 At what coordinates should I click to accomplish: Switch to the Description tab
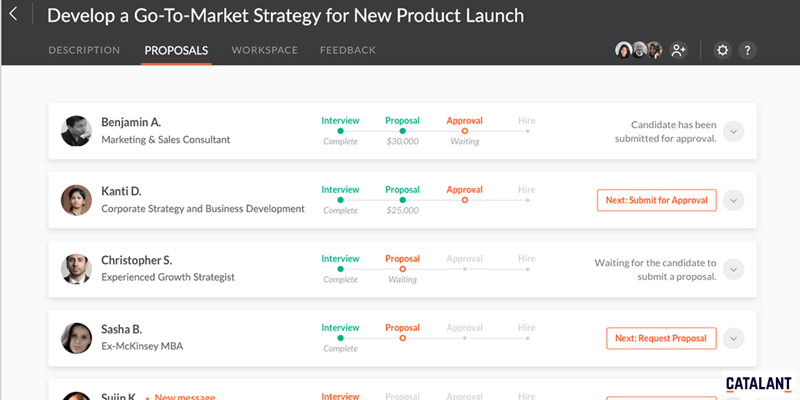click(x=84, y=50)
